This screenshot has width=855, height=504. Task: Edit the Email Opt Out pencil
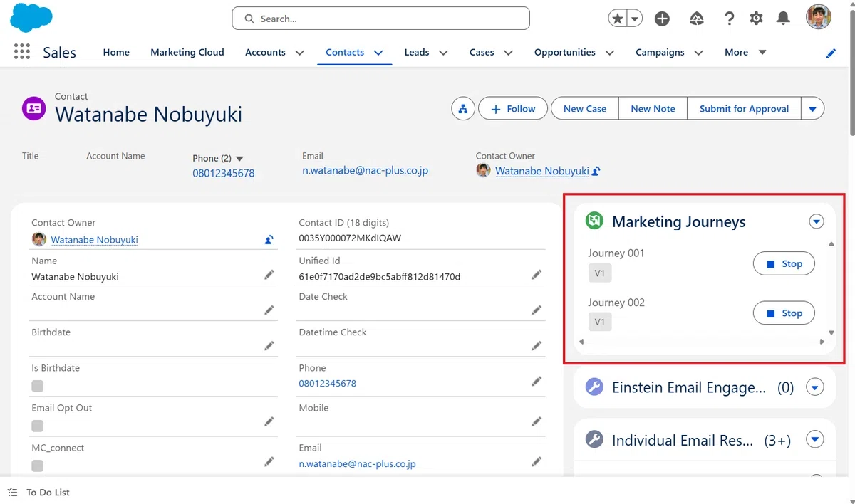pos(269,421)
